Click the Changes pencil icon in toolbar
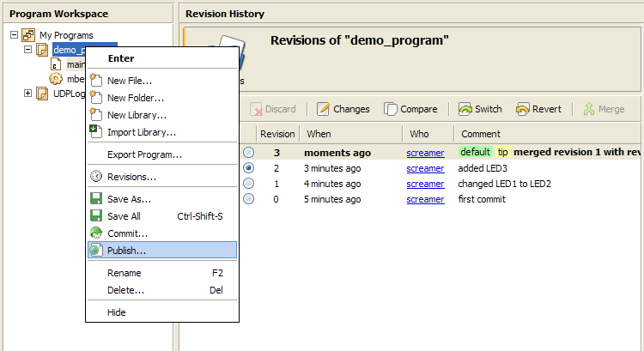644x351 pixels. click(x=324, y=109)
